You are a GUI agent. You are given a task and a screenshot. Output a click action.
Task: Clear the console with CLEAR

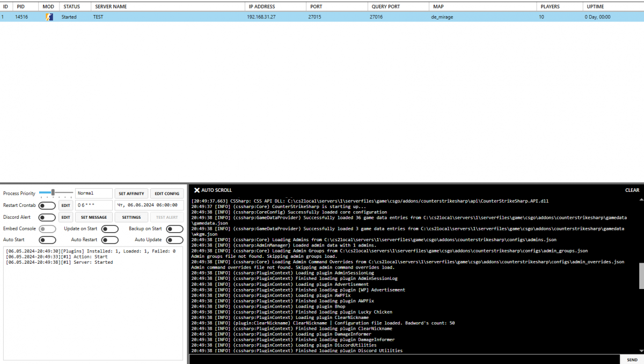coord(632,190)
